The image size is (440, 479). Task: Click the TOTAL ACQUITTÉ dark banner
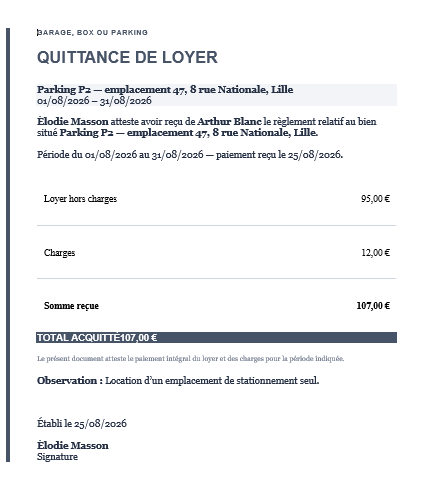[x=217, y=338]
